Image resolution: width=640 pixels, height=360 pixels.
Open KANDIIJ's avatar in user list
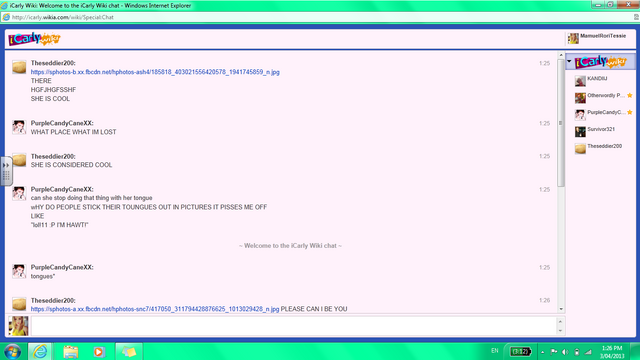pyautogui.click(x=580, y=81)
